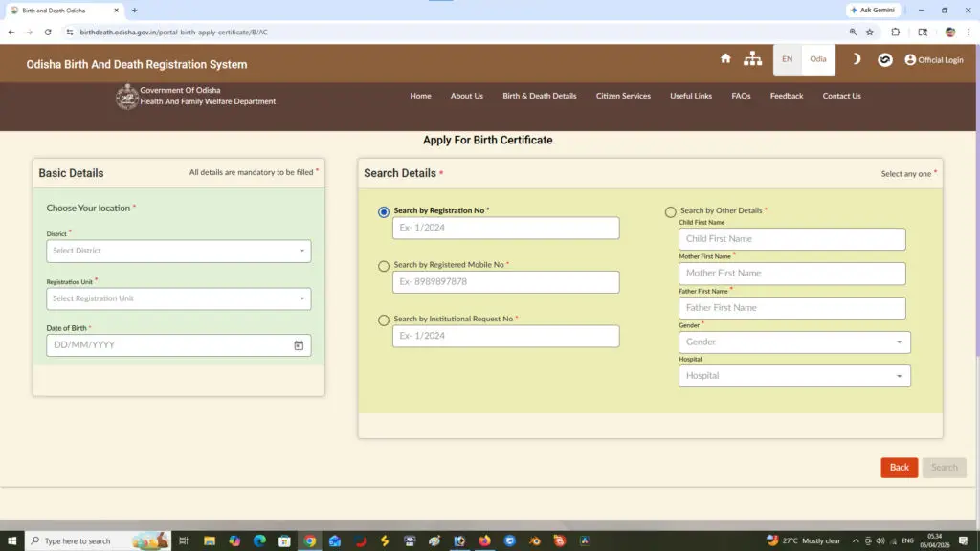The height and width of the screenshot is (551, 980).
Task: Select Search by Registration No radio
Action: (x=384, y=212)
